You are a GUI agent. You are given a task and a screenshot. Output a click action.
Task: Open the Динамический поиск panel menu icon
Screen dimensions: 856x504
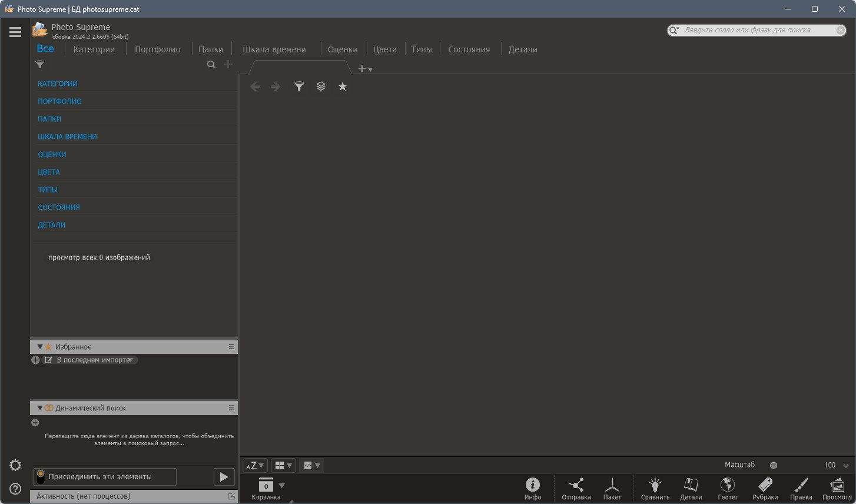coord(231,408)
